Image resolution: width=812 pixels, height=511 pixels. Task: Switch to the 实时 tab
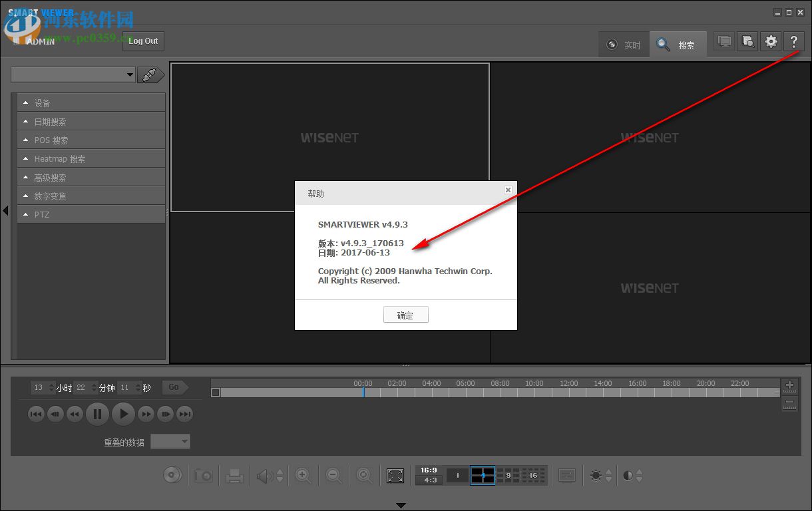[x=624, y=44]
